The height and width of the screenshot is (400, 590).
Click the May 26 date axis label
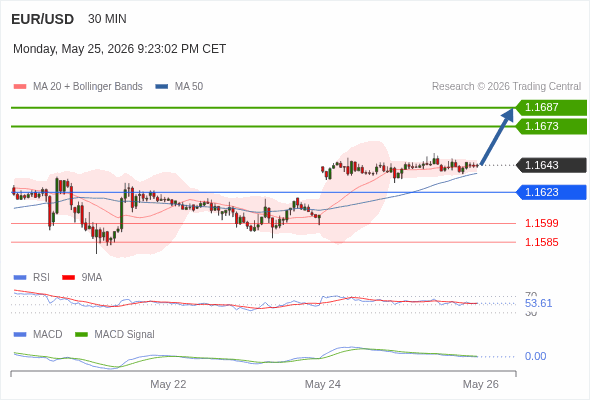(481, 384)
